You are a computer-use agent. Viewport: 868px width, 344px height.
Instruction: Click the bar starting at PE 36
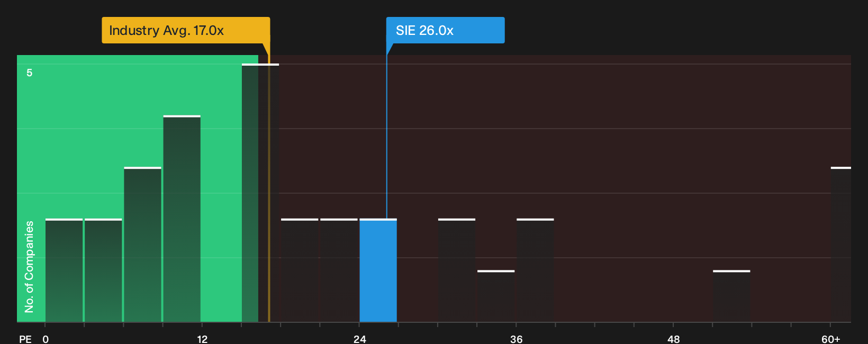(535, 270)
